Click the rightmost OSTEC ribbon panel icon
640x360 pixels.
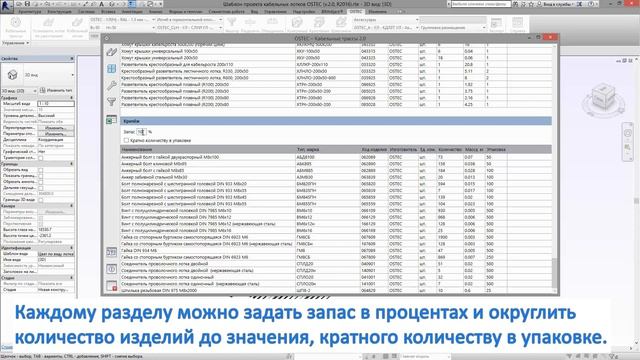pos(518,24)
